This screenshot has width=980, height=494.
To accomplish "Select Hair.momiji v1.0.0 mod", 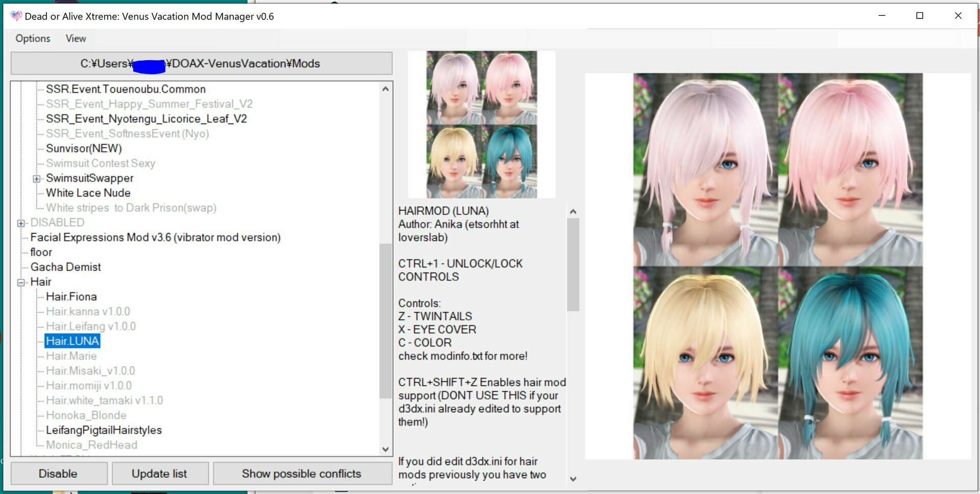I will tap(89, 385).
